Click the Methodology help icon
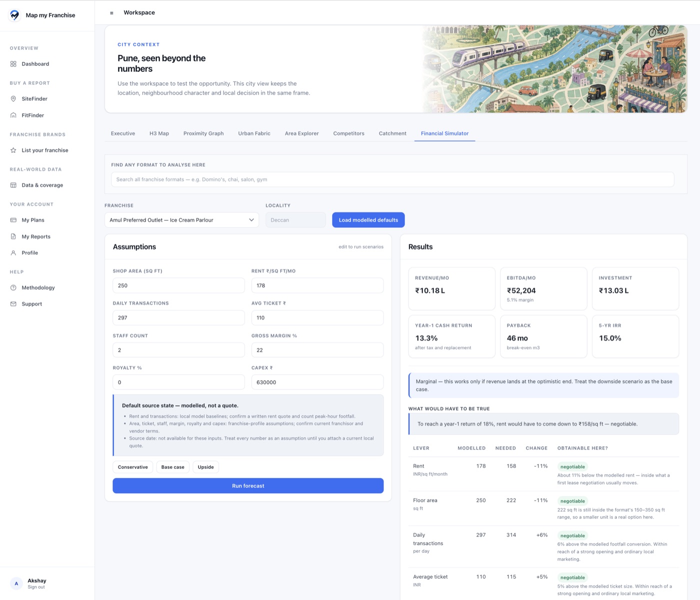The image size is (700, 600). click(x=13, y=288)
